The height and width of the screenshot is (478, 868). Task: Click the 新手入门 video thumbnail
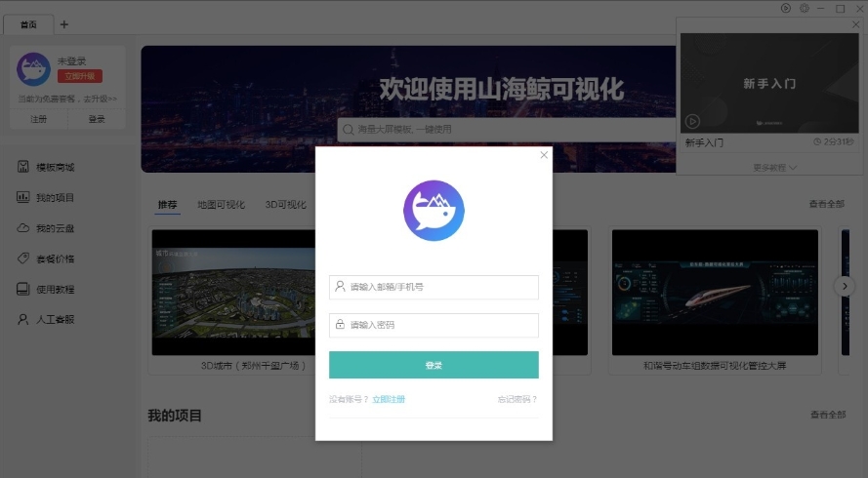(x=769, y=83)
